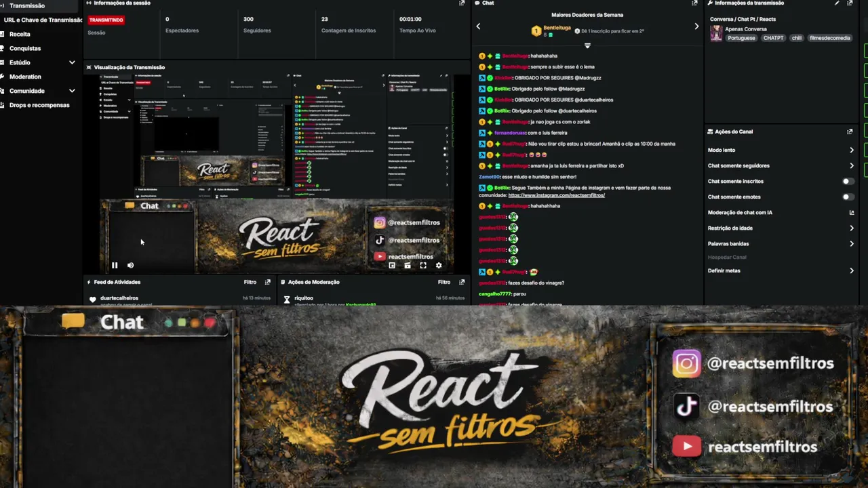Show previous top donor leaderboard entry
The height and width of the screenshot is (488, 868).
(x=478, y=26)
